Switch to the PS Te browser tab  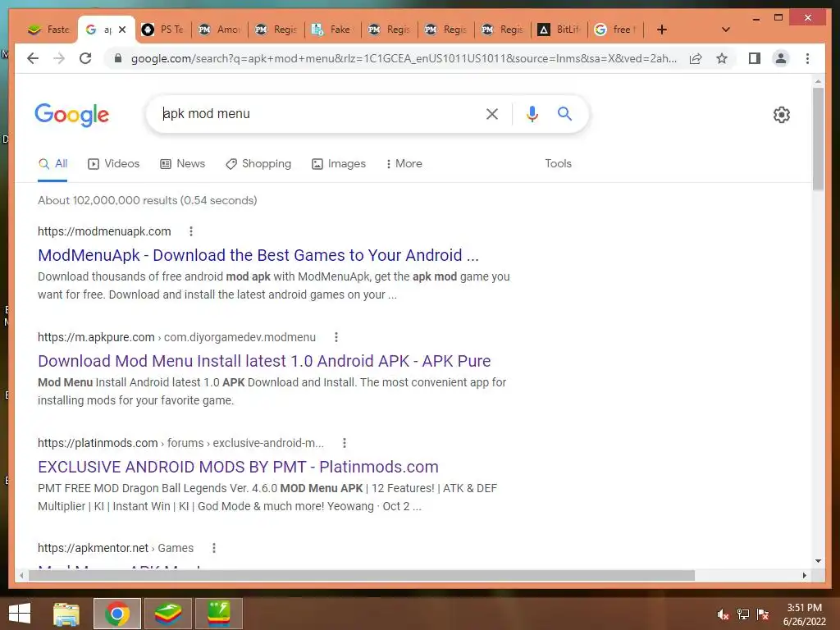163,30
